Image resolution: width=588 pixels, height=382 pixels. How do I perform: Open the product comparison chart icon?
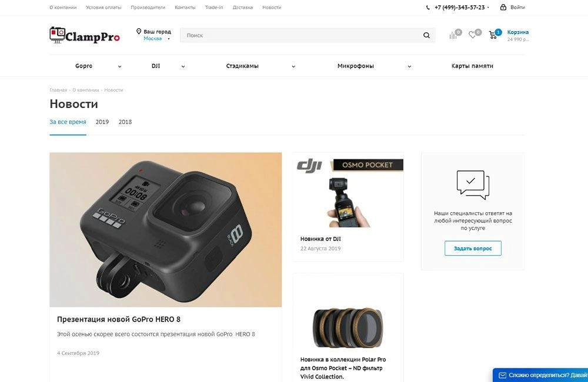point(453,35)
